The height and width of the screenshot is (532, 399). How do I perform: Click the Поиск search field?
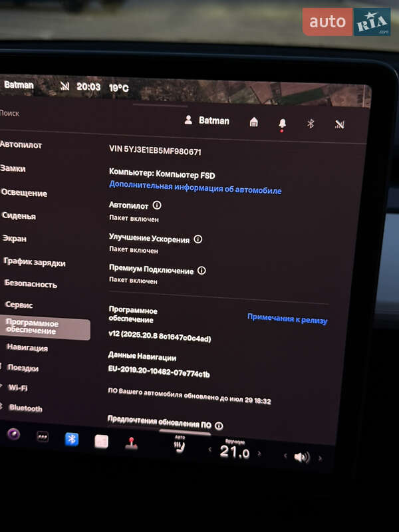pos(9,113)
